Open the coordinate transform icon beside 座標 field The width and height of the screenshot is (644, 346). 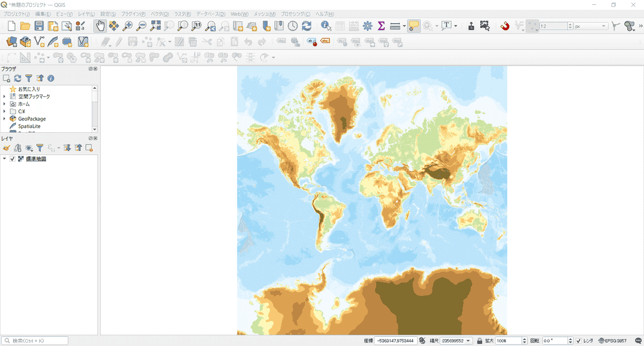(x=422, y=341)
